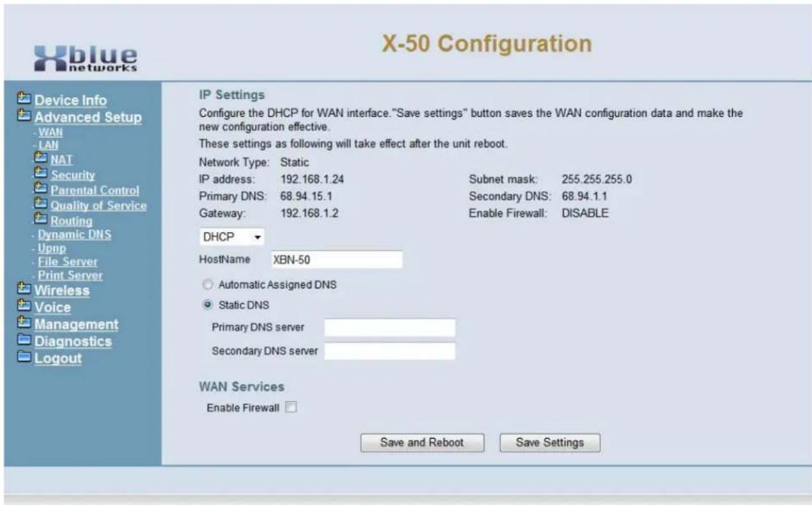Click Logout in the sidebar
This screenshot has width=812, height=505.
(58, 359)
